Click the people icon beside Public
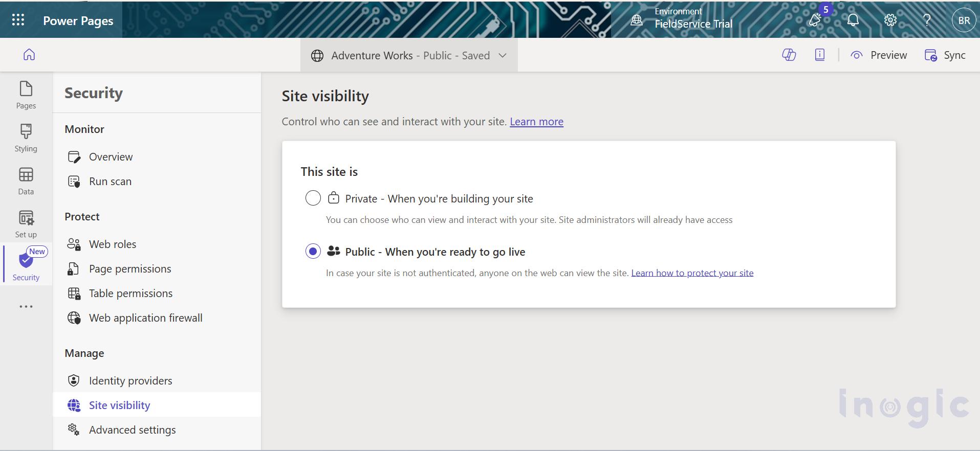 pyautogui.click(x=334, y=251)
